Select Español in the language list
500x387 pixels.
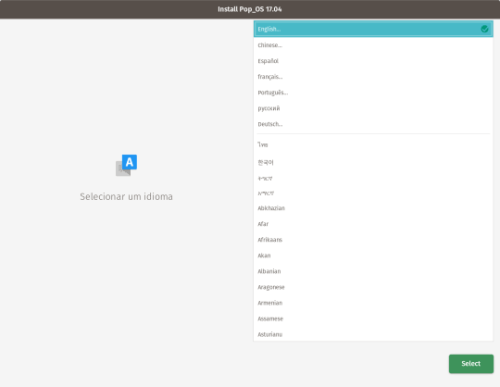click(373, 61)
